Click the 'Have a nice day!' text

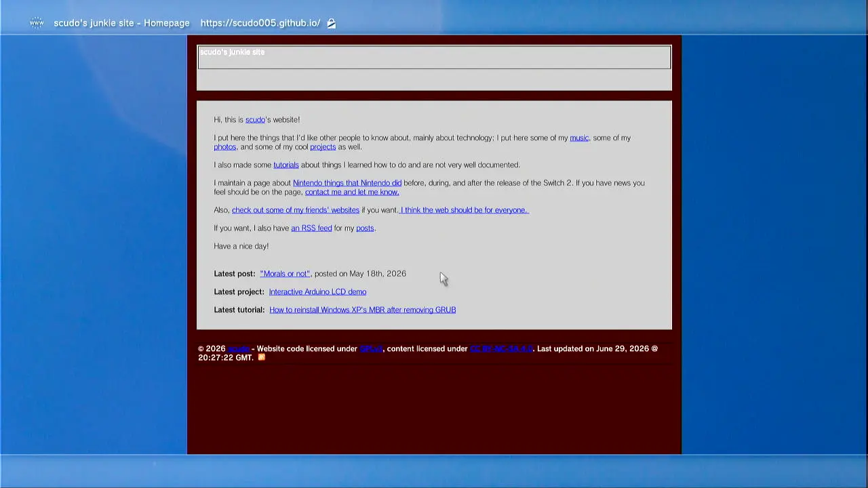[x=241, y=246]
